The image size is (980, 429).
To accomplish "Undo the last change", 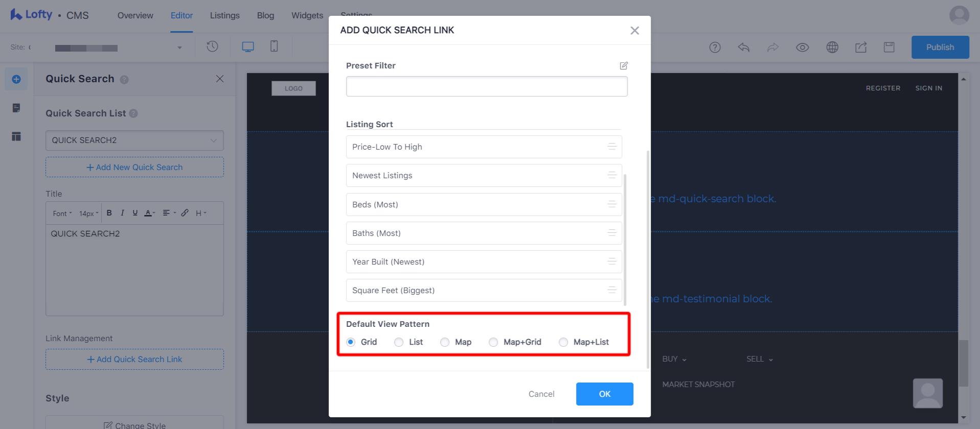I will tap(744, 47).
